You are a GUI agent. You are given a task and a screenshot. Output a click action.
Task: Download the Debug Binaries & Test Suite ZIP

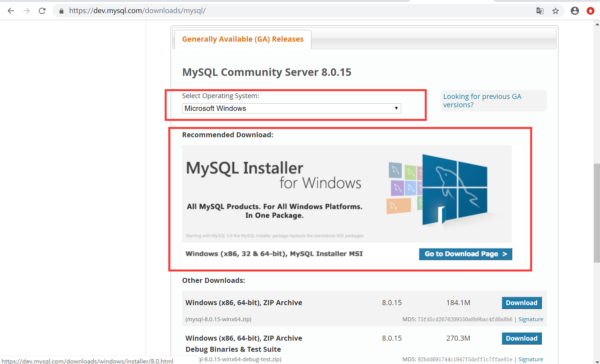click(521, 338)
